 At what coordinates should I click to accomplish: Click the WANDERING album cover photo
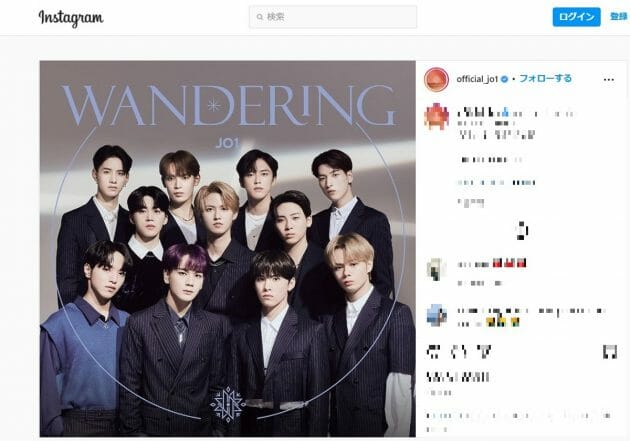227,249
